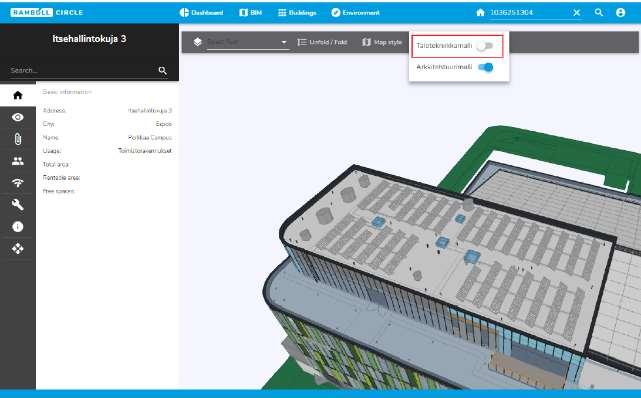Switch to the BIM menu
Screen dimensions: 641x398
pos(250,13)
